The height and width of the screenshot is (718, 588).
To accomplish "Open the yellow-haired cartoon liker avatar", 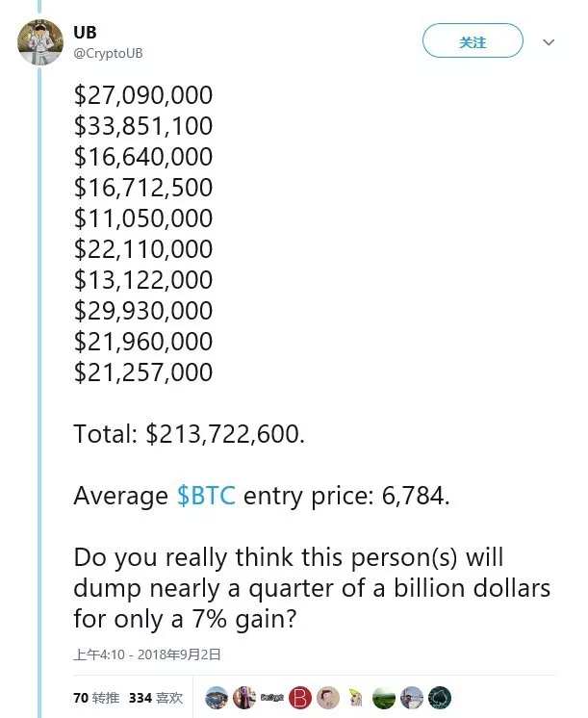I will pyautogui.click(x=356, y=698).
